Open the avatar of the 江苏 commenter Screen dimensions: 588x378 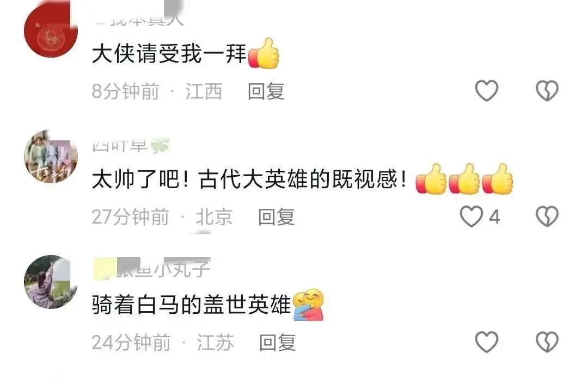pyautogui.click(x=51, y=282)
